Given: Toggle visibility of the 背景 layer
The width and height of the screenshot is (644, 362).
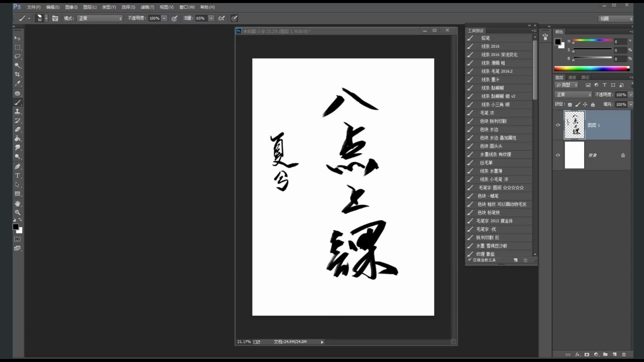Looking at the screenshot, I should [x=558, y=155].
